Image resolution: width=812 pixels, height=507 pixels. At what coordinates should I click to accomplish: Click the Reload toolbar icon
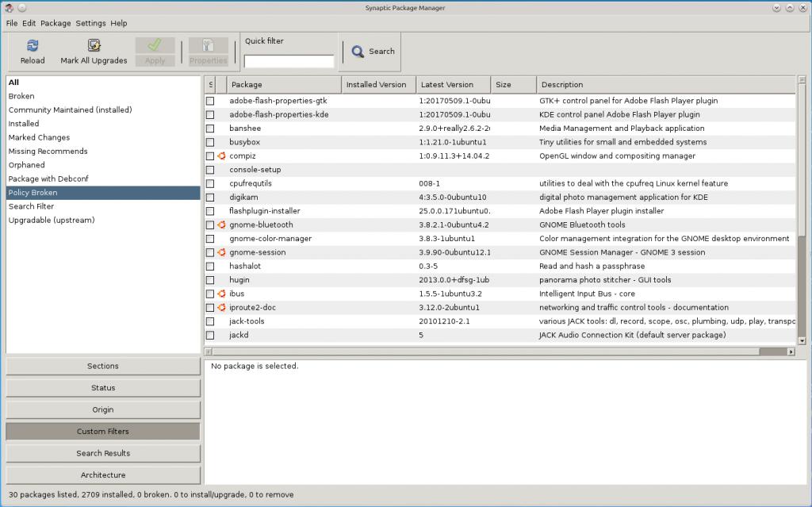(x=33, y=46)
